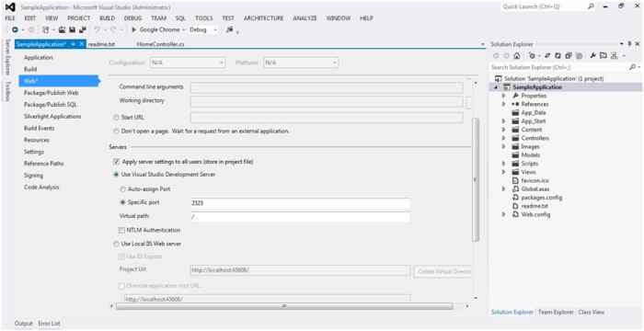Toggle Apply server settings to all users
Image resolution: width=644 pixels, height=331 pixels.
pyautogui.click(x=116, y=162)
